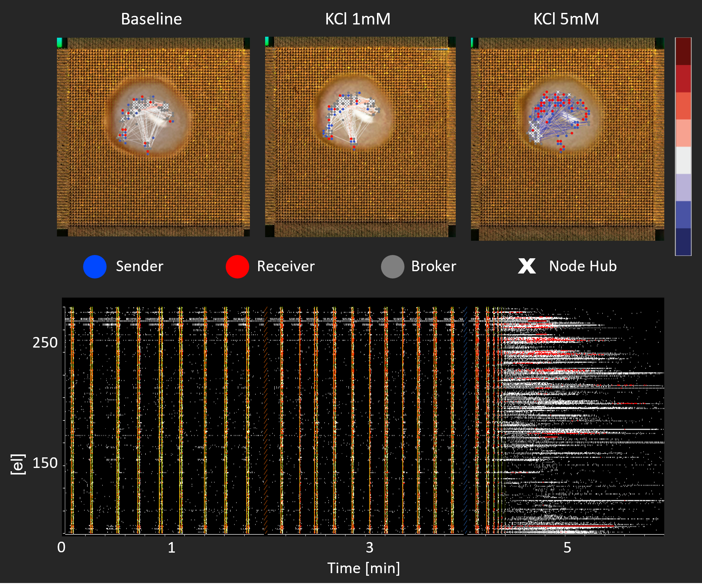Screen dimensions: 702x588
Task: Click the '[el]' y-axis label
Action: tap(18, 465)
